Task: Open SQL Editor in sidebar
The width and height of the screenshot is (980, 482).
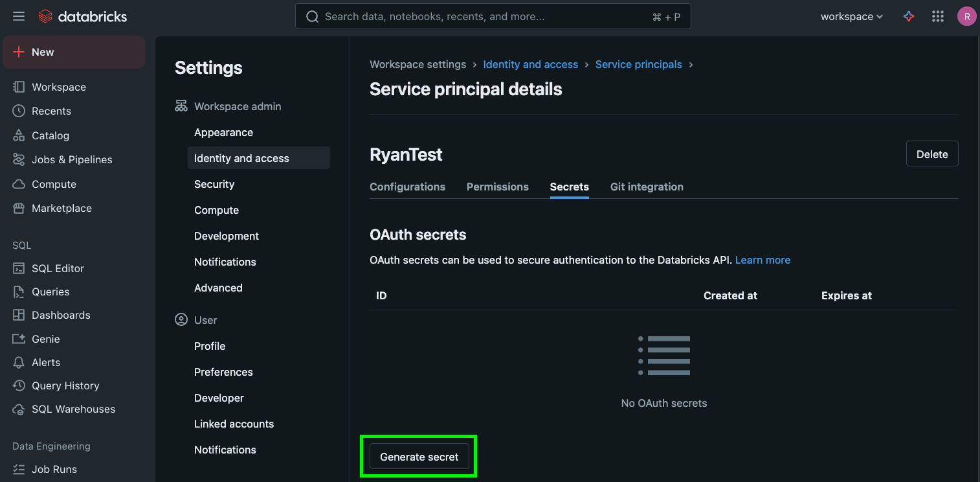Action: tap(58, 268)
